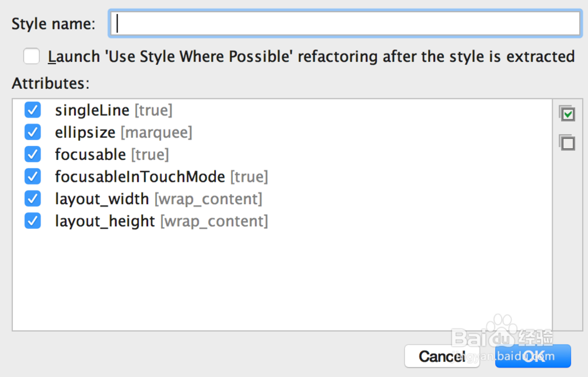
Task: Uncheck the layout_width attribute checkbox
Action: coord(33,199)
